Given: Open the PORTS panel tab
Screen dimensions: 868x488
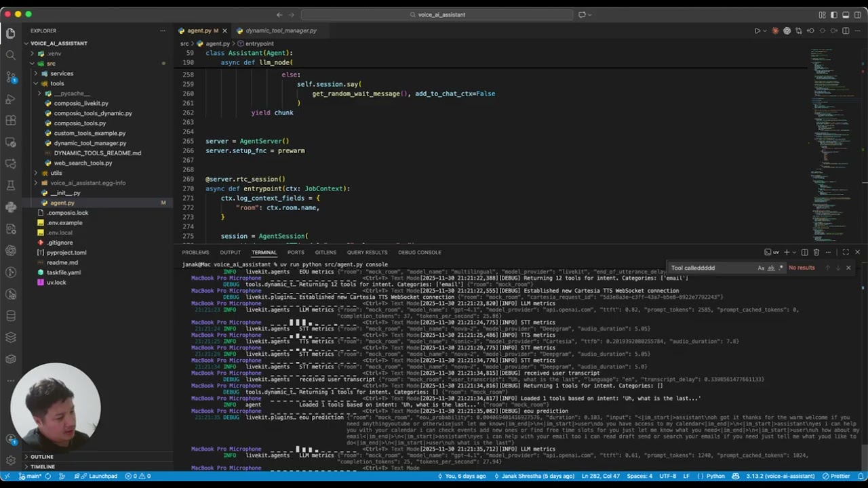Looking at the screenshot, I should tap(296, 252).
